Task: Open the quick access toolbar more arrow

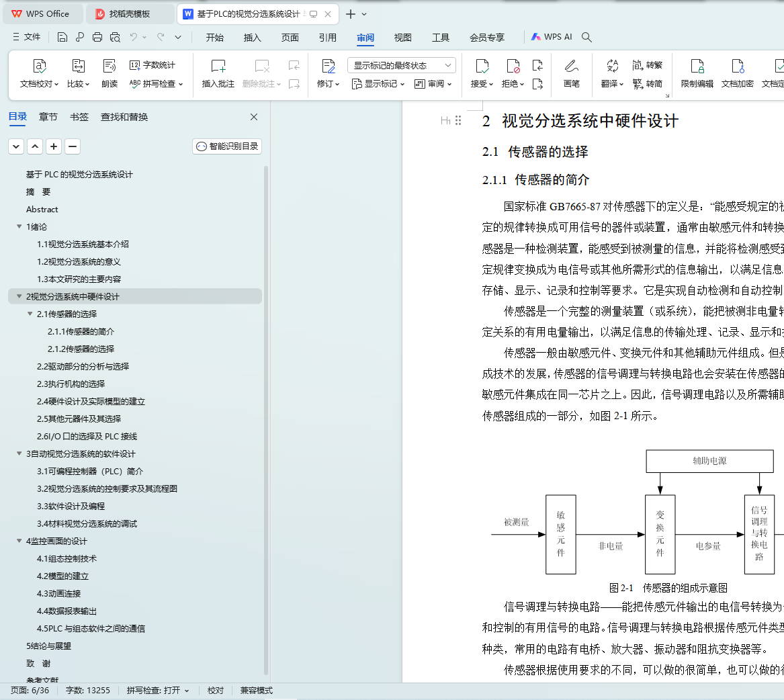Action: click(x=178, y=37)
